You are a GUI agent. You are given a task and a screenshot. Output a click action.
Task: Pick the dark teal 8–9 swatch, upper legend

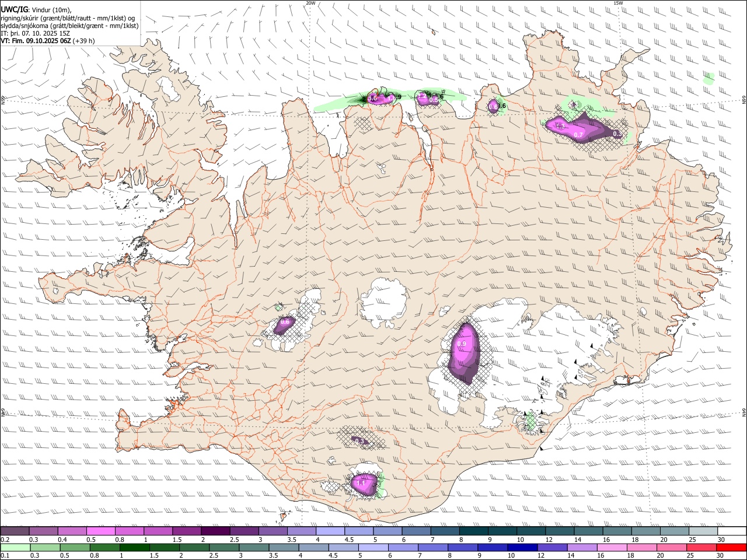coord(473,531)
